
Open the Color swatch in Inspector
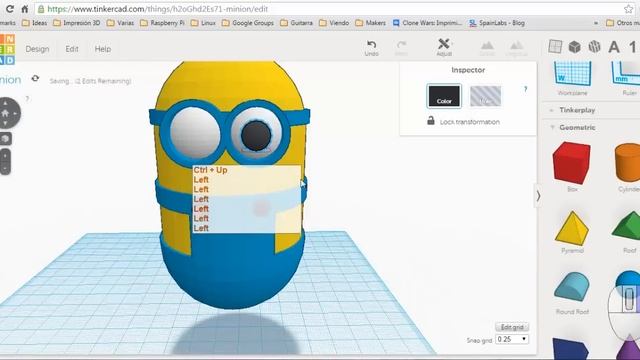444,96
